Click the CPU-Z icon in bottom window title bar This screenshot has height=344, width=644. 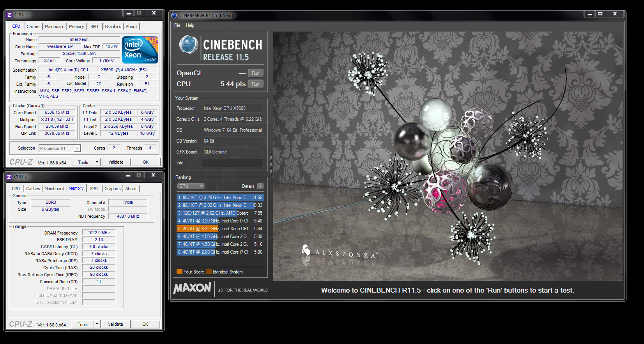pos(9,177)
